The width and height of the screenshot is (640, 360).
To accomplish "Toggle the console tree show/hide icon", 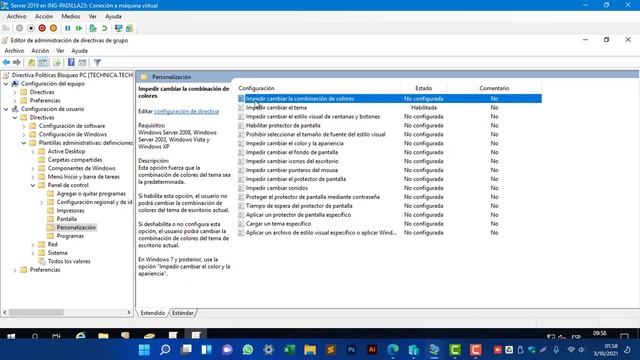I will coord(43,62).
